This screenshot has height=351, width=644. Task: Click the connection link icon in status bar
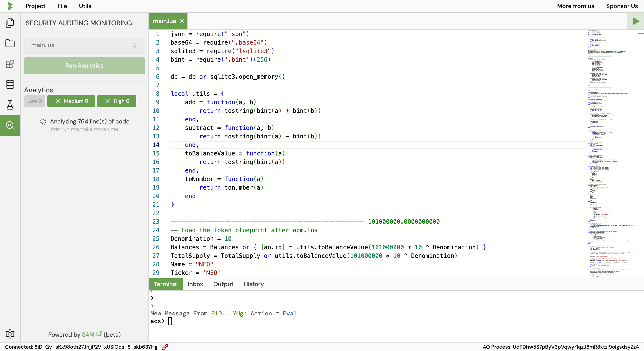[x=165, y=347]
